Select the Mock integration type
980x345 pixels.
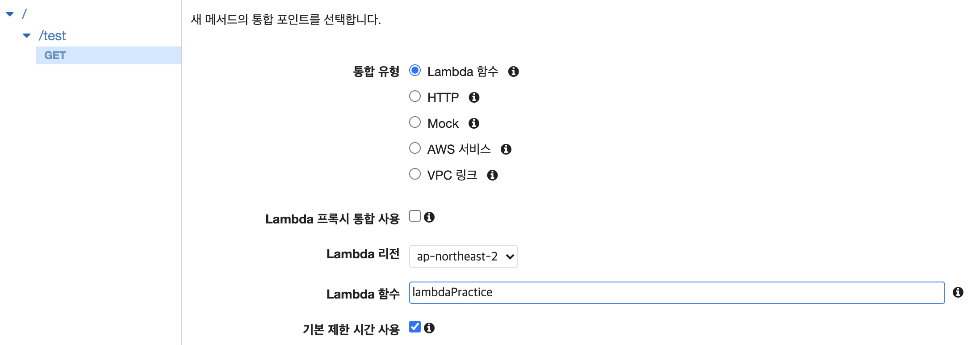coord(415,122)
